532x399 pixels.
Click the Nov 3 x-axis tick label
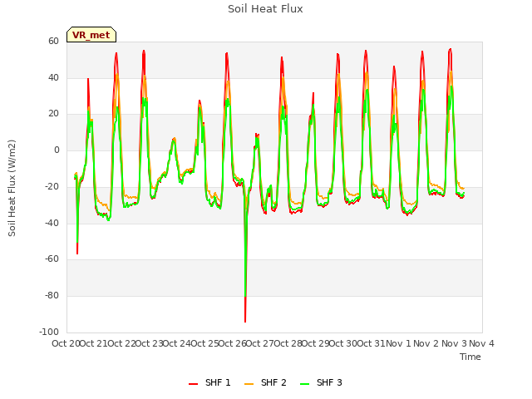[454, 343]
